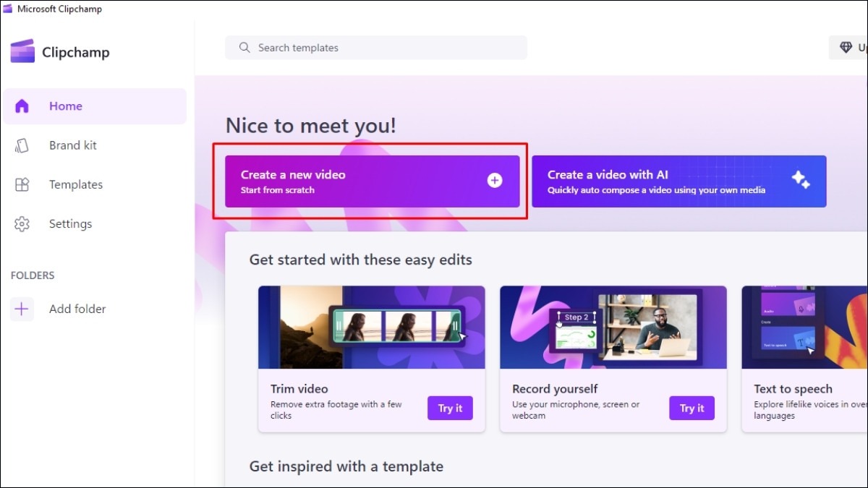This screenshot has width=868, height=488.
Task: Select the 'Trim video' card title
Action: pyautogui.click(x=299, y=389)
